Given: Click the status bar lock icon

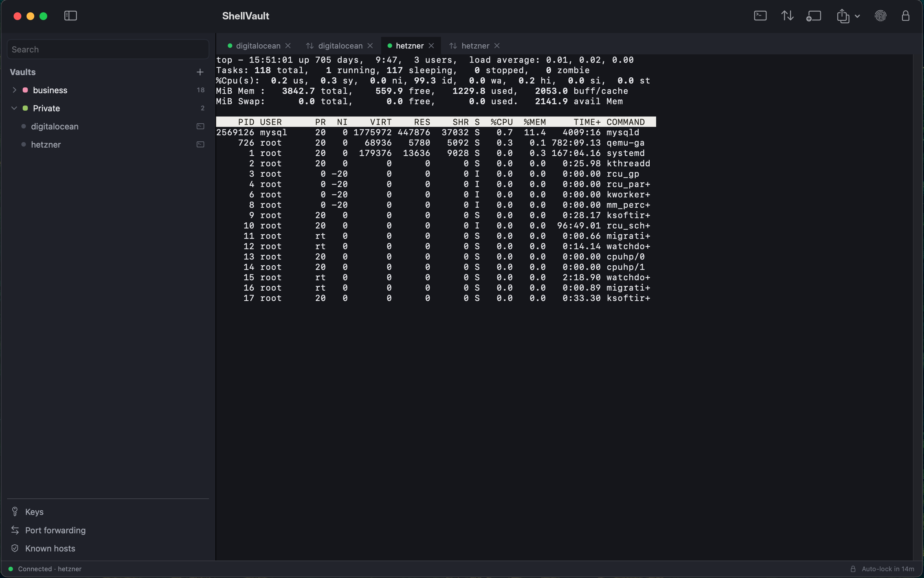Looking at the screenshot, I should [852, 569].
